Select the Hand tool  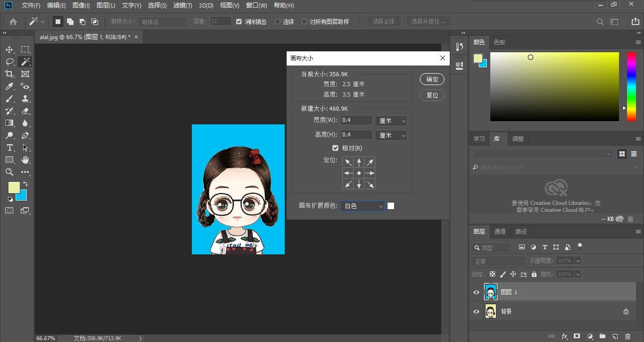click(25, 160)
